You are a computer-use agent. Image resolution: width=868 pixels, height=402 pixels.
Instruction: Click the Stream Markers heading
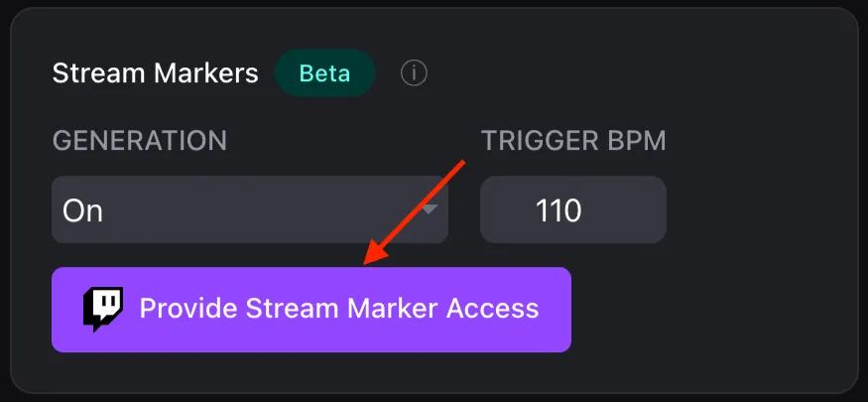coord(155,73)
